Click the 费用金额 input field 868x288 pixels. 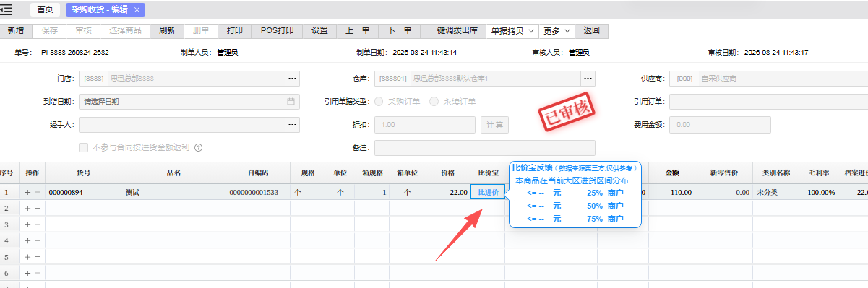point(720,125)
